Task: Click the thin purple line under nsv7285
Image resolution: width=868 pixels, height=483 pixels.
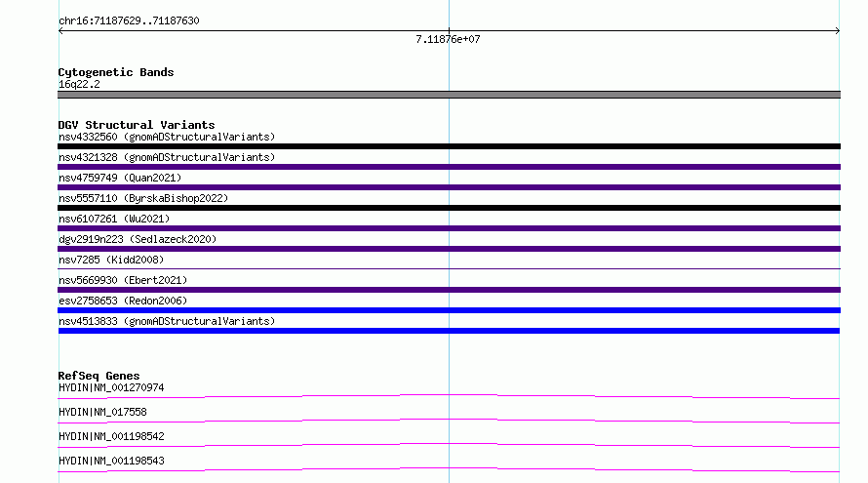Action: point(449,268)
